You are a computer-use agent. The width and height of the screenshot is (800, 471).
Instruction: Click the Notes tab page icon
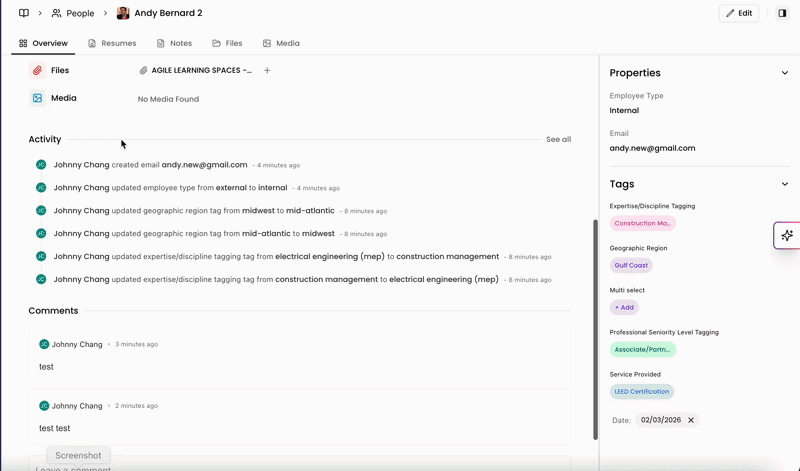point(161,43)
